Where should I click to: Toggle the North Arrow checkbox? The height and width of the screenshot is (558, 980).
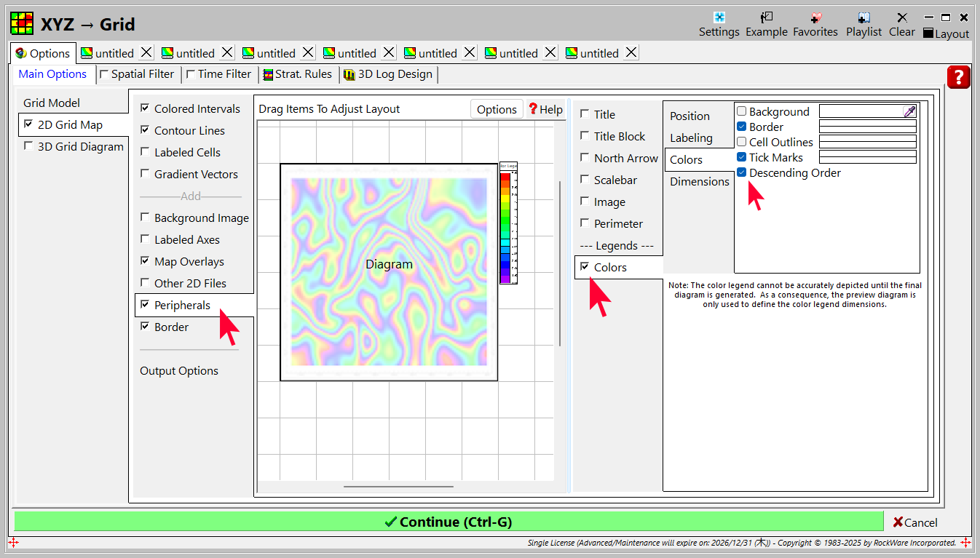pyautogui.click(x=585, y=158)
